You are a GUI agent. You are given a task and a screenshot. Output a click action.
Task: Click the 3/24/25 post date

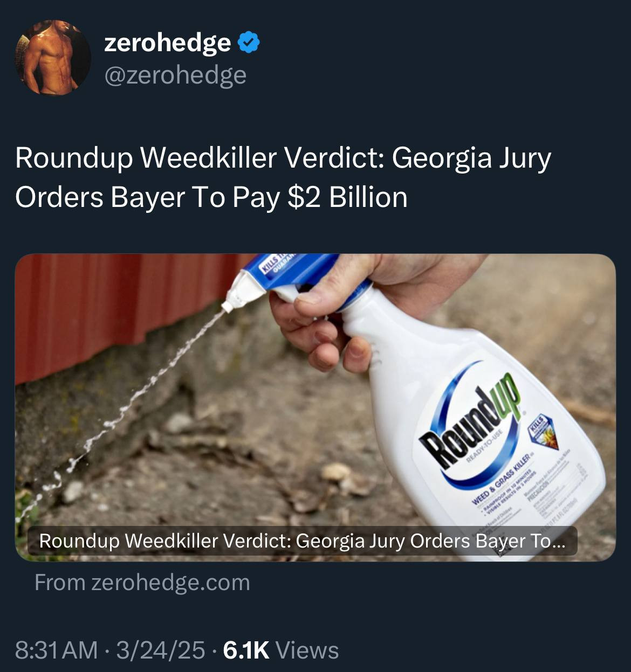click(161, 650)
